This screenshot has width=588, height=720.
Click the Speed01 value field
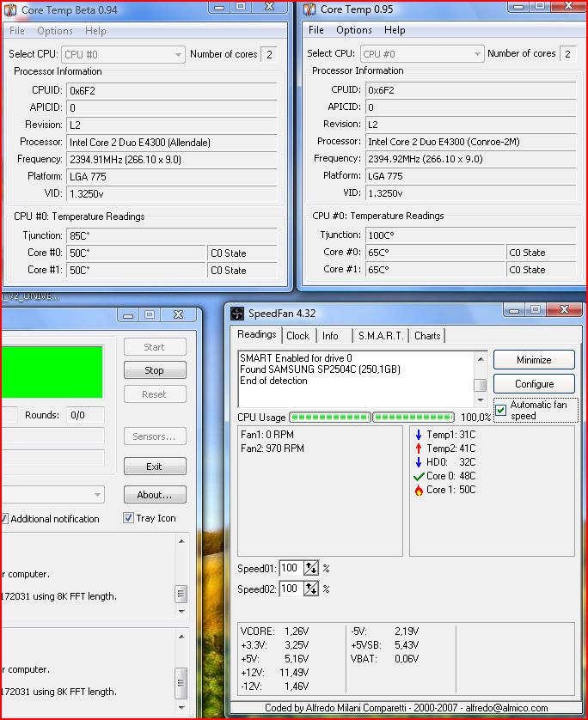[x=291, y=568]
